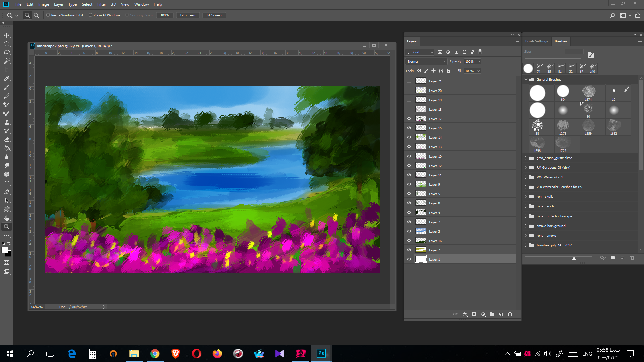Screen dimensions: 644x362
Task: Open Chrome from the Windows taskbar
Action: click(x=155, y=354)
